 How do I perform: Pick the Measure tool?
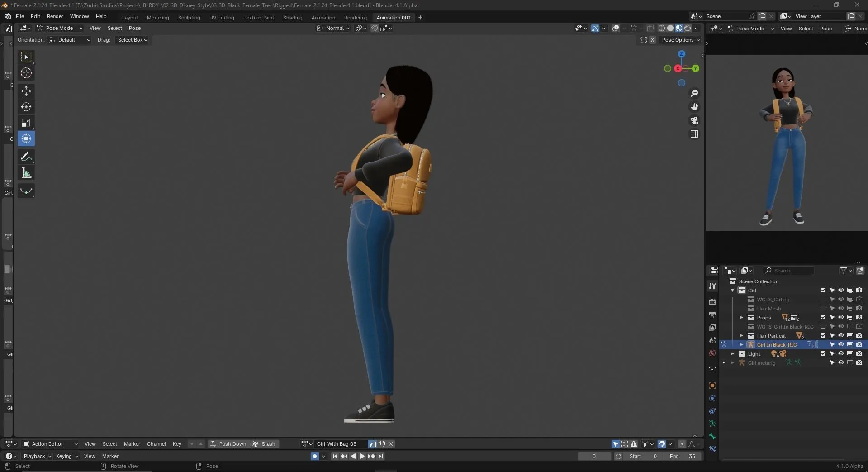click(26, 172)
